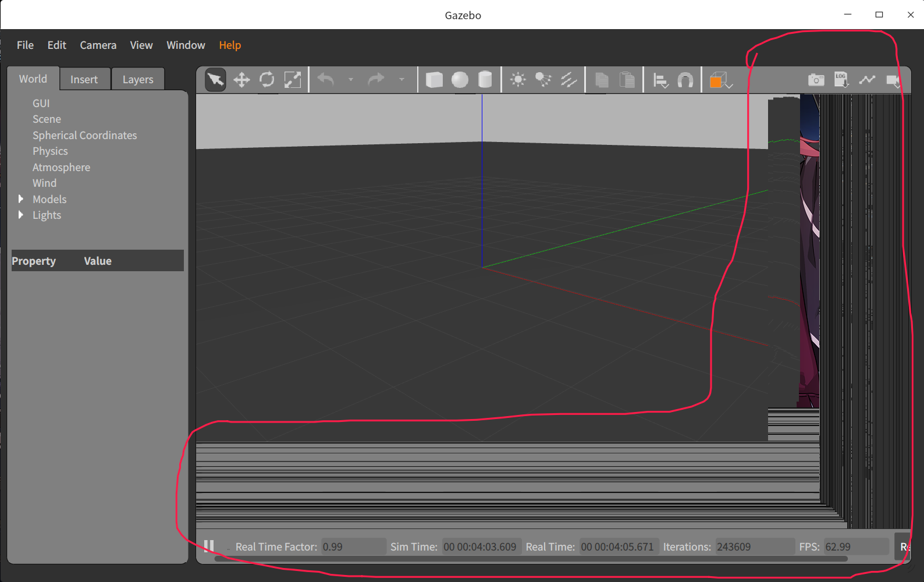Activate the selection mode arrow tool
Screen dimensions: 924x582
[215, 80]
